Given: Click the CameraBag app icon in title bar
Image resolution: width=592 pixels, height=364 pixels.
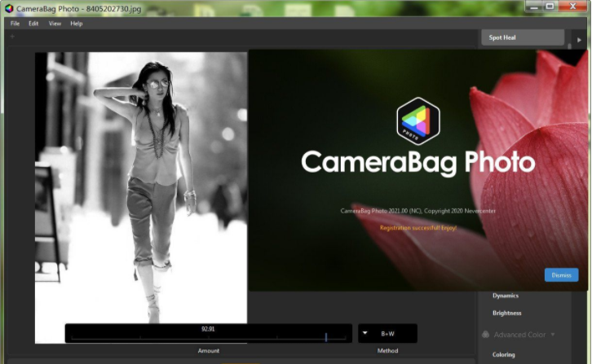Looking at the screenshot, I should tap(9, 8).
